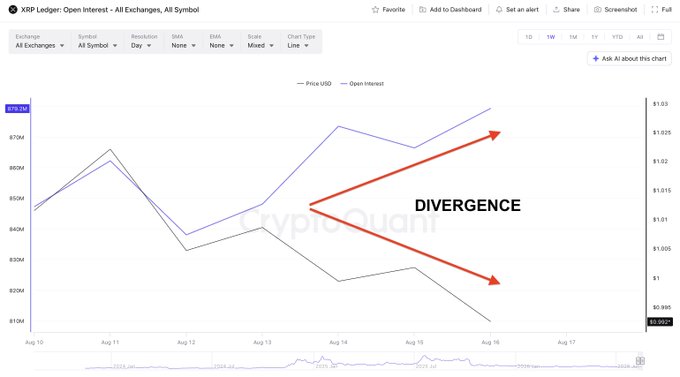The height and width of the screenshot is (377, 680).
Task: Open the Scale dropdown set to Mixed
Action: 260,42
